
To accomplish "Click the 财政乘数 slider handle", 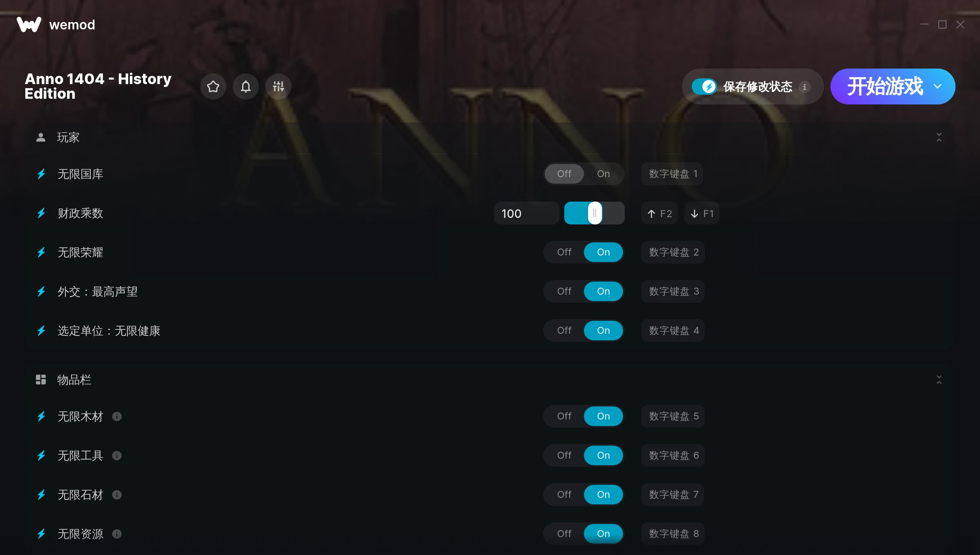I will [x=595, y=213].
